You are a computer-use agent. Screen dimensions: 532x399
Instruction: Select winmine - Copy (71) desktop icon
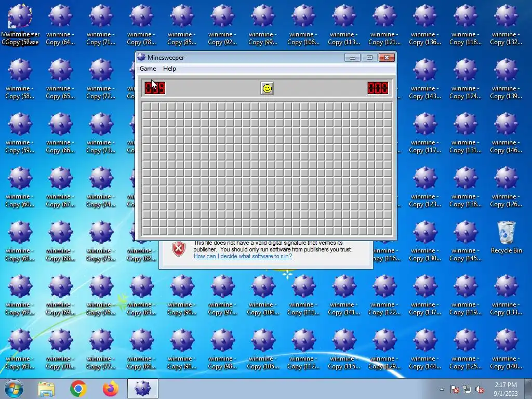click(x=101, y=25)
